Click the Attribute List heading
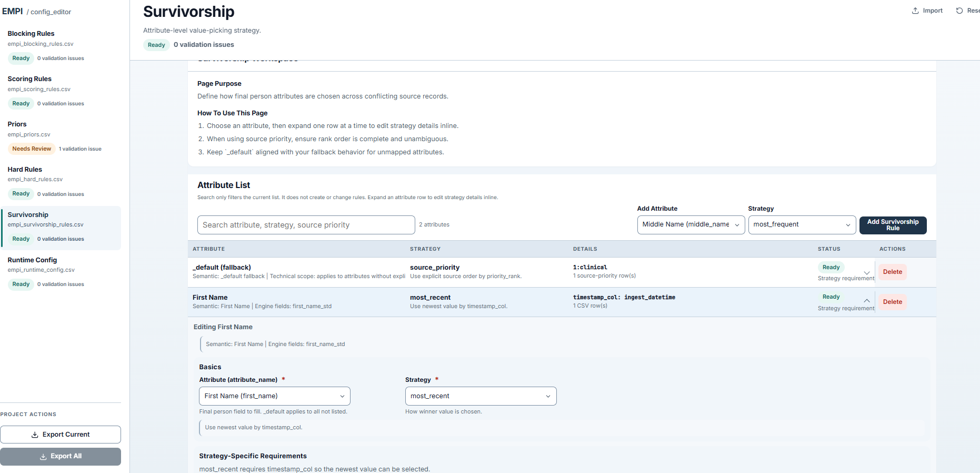 [x=224, y=185]
